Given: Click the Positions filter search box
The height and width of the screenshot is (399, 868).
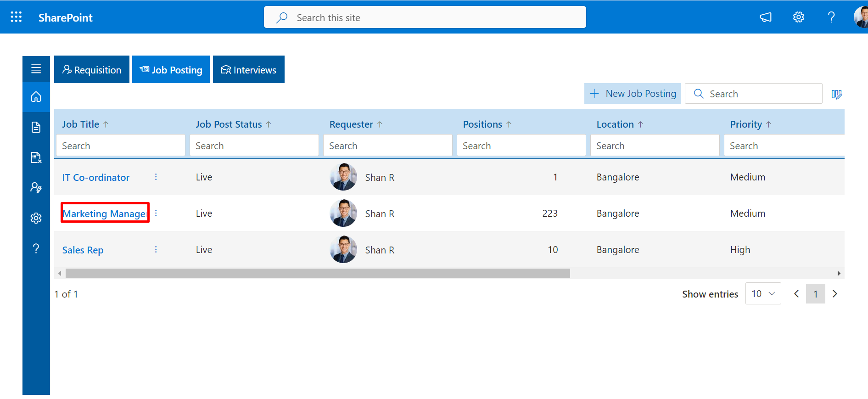Looking at the screenshot, I should point(521,146).
